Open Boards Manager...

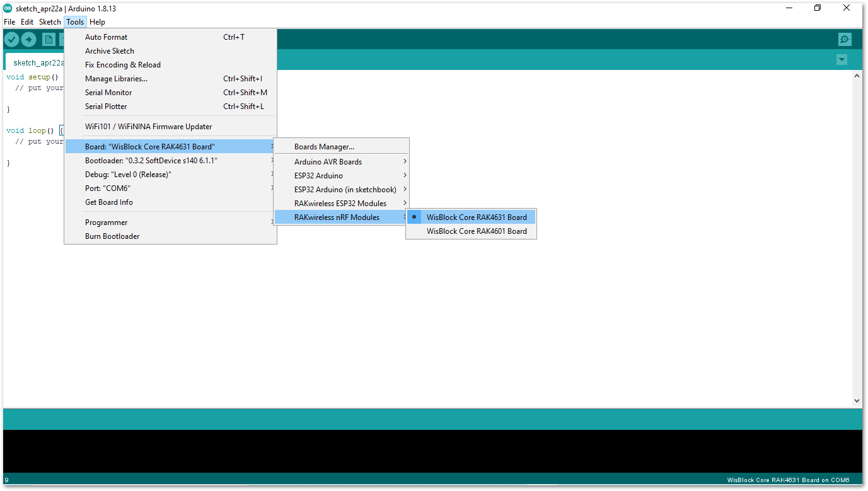tap(342, 147)
